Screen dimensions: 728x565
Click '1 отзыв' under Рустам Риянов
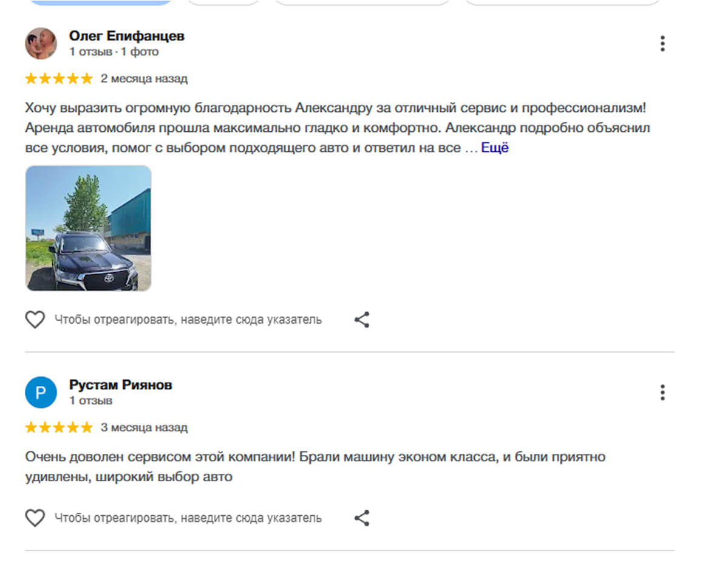click(90, 401)
